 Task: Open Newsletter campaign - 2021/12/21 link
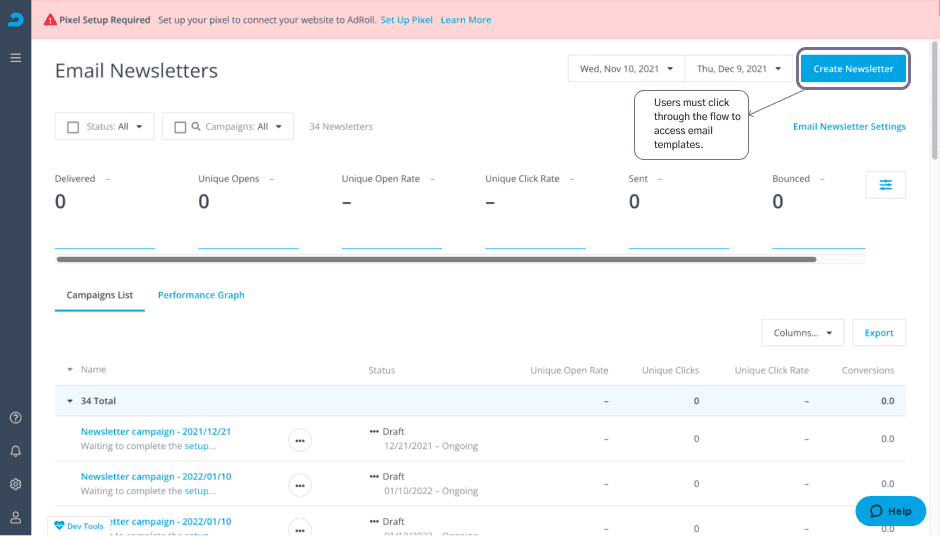pos(156,432)
